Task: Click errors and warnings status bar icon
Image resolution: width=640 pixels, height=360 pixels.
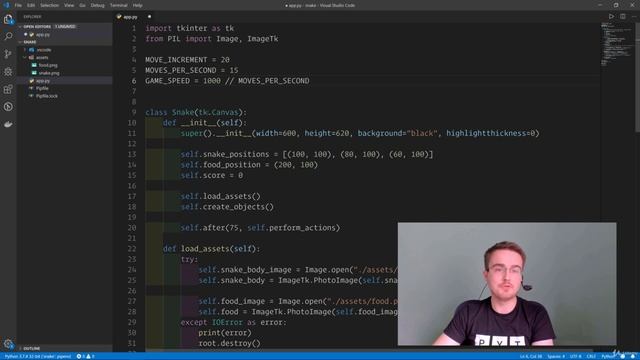Action: click(85, 356)
